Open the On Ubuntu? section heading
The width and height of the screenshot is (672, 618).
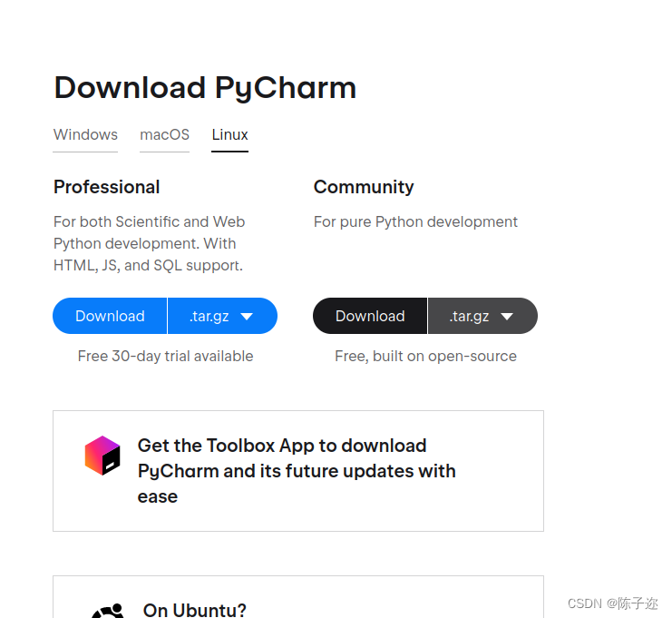(195, 610)
